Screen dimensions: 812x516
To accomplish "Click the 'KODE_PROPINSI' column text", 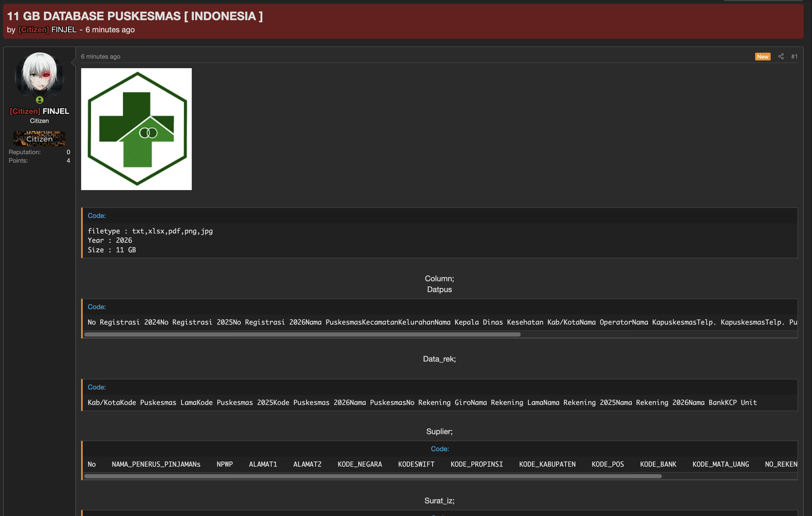I will pyautogui.click(x=477, y=464).
